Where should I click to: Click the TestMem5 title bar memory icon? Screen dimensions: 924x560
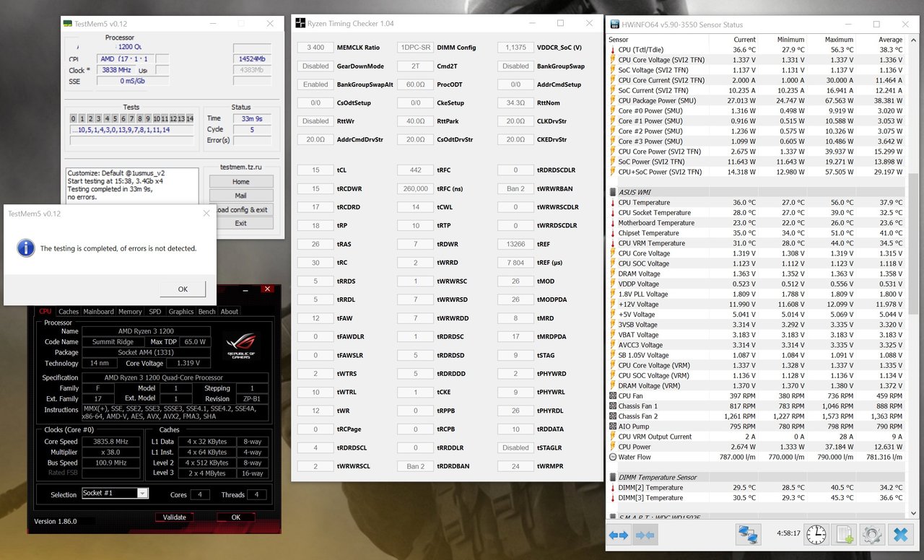(x=68, y=23)
